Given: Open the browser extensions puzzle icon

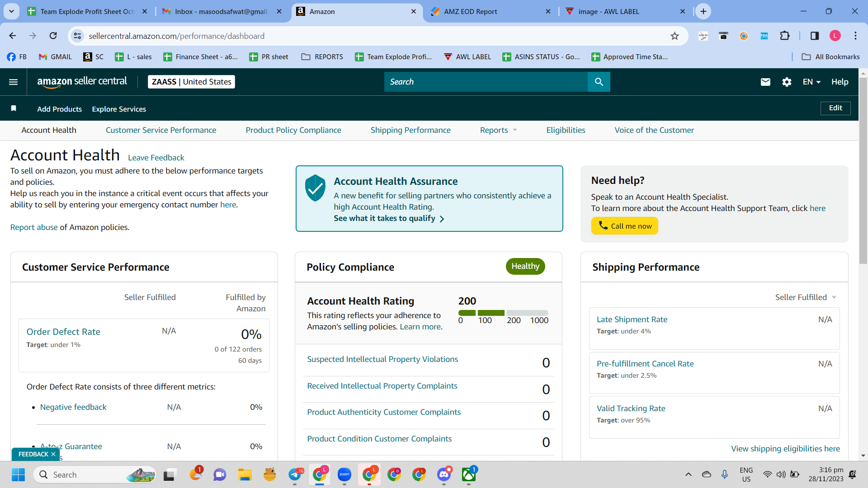Looking at the screenshot, I should [785, 36].
